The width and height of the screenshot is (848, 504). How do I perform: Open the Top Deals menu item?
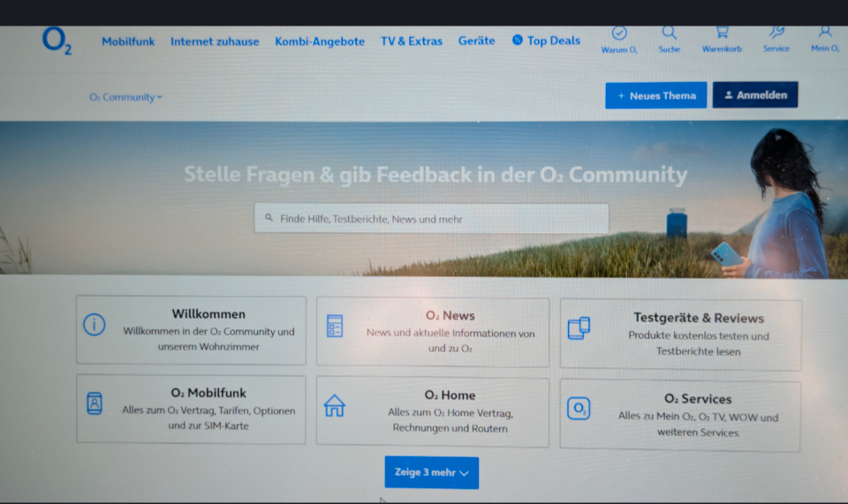tap(546, 41)
